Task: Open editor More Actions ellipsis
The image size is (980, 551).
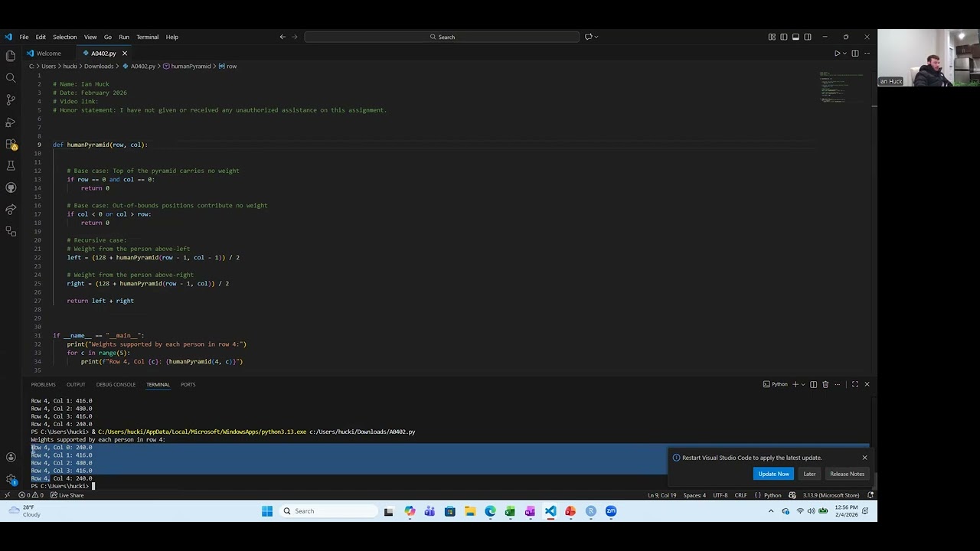Action: click(867, 54)
